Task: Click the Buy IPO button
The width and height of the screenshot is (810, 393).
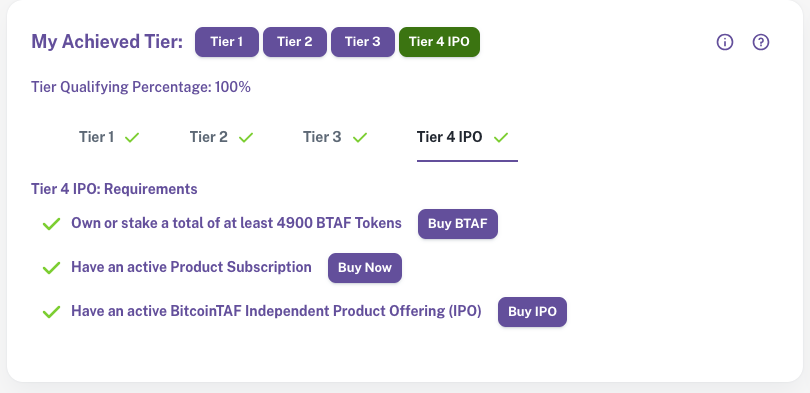Action: pyautogui.click(x=532, y=312)
